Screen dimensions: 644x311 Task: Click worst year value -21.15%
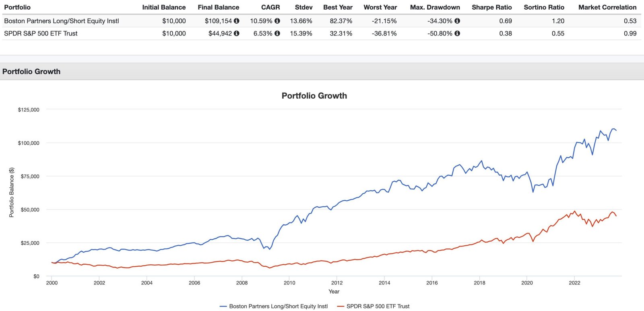coord(384,21)
